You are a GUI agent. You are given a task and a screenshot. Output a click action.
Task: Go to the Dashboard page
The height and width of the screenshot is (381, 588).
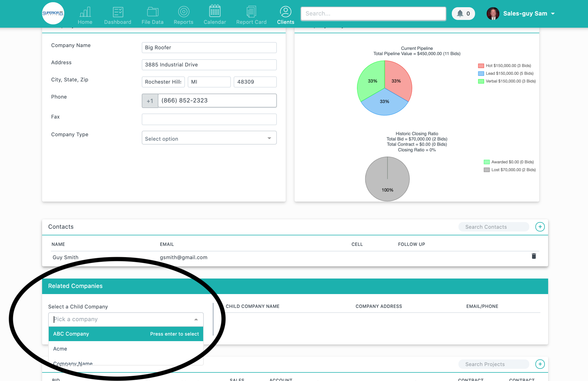(118, 16)
